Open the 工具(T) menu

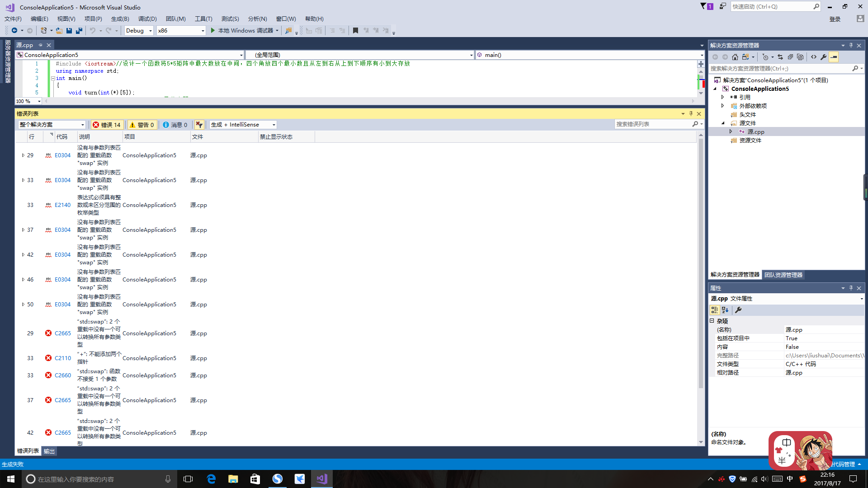pyautogui.click(x=203, y=19)
